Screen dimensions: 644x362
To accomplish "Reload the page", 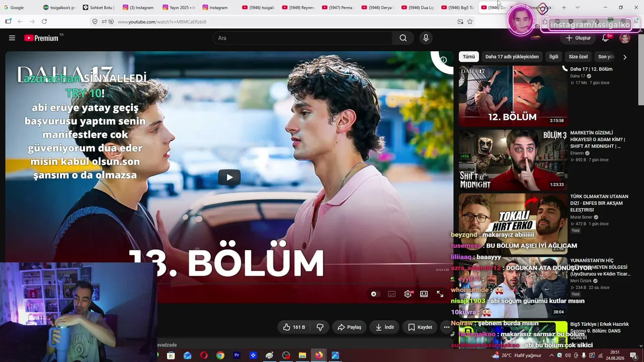I will pyautogui.click(x=44, y=22).
